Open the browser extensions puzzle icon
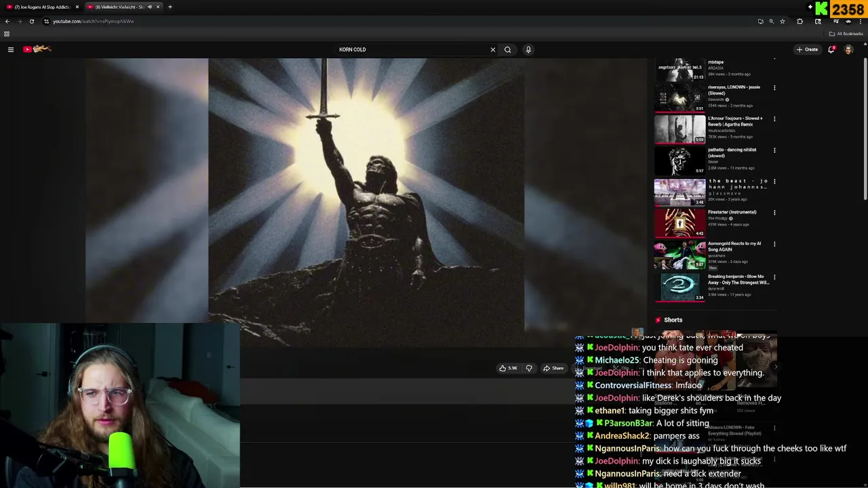Image resolution: width=868 pixels, height=488 pixels. coord(800,21)
